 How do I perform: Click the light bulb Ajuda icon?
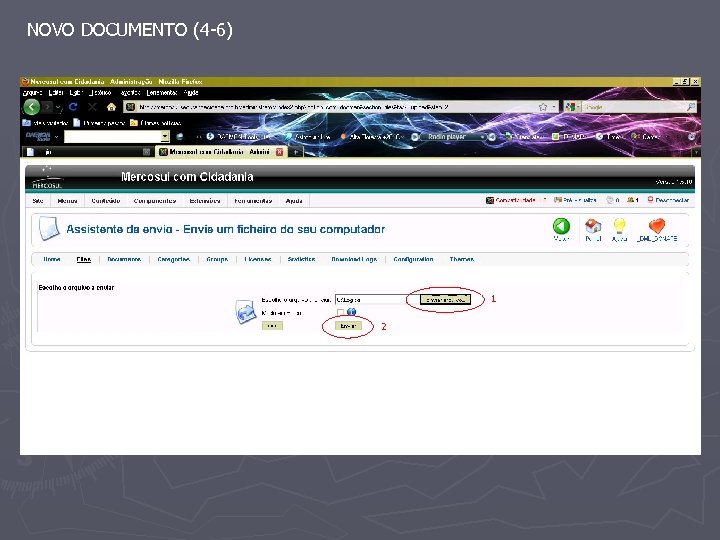coord(619,229)
